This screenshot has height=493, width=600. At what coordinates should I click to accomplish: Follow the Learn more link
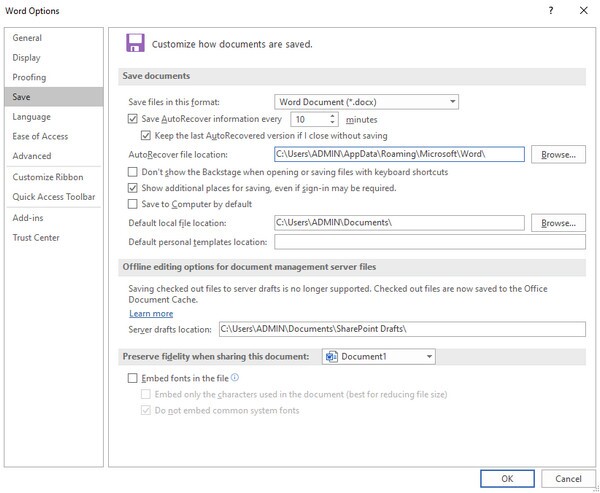[x=151, y=313]
